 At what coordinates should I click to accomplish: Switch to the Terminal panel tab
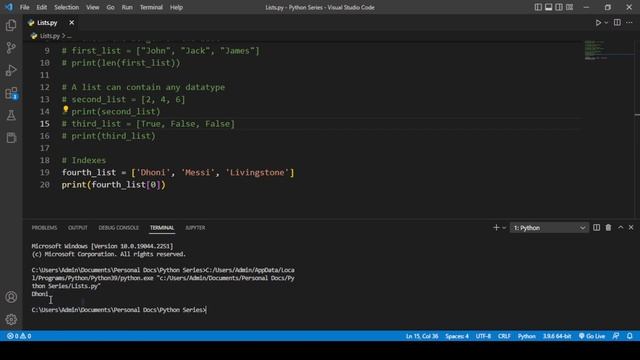(x=162, y=228)
